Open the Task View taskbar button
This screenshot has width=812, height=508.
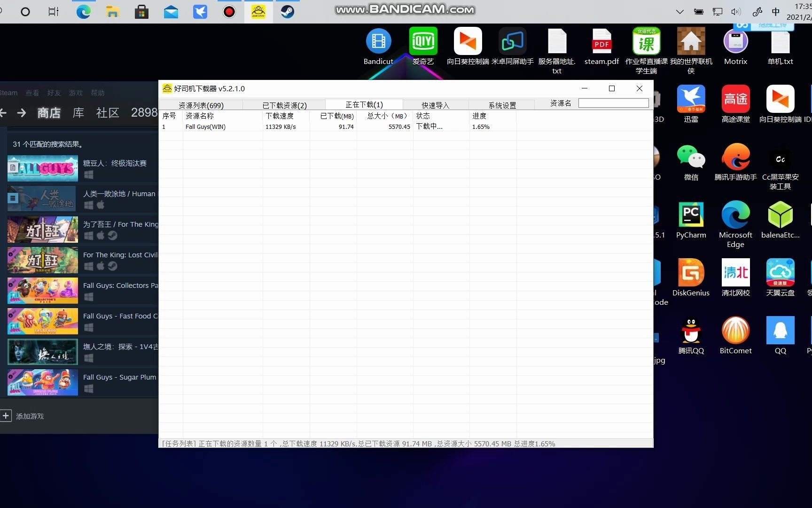pos(54,11)
